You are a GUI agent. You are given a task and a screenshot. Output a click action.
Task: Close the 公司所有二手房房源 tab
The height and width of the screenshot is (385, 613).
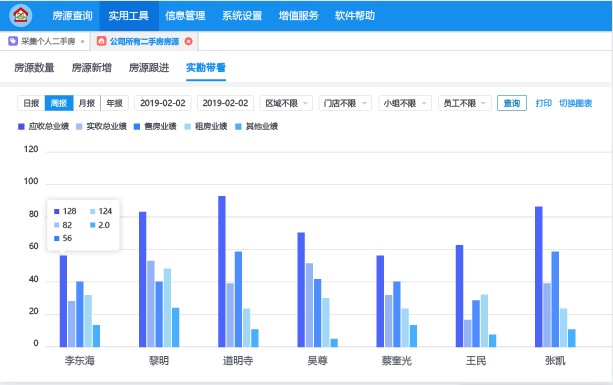coord(188,41)
